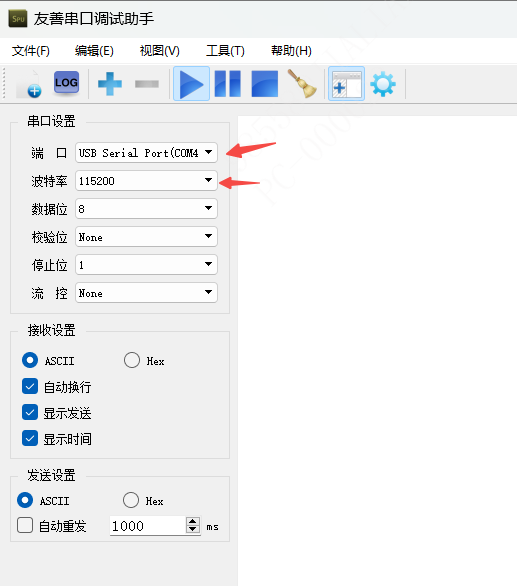Expand the 校验位 None dropdown

pos(146,237)
